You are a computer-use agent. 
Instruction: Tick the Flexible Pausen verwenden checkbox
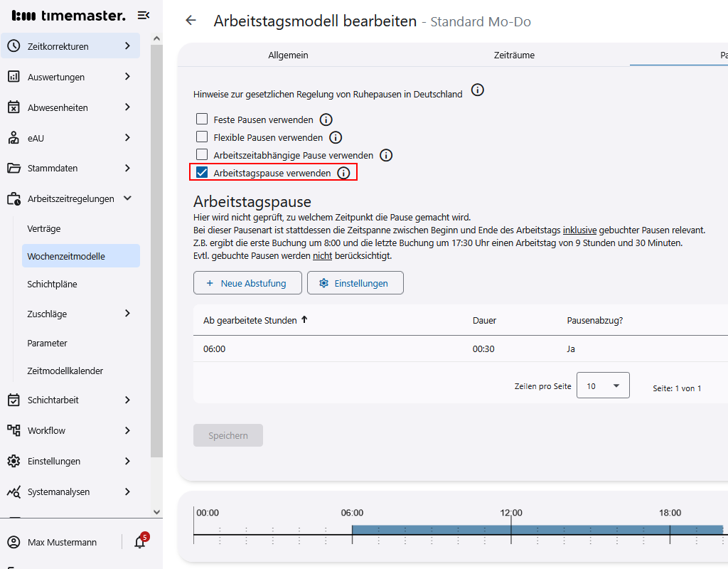click(x=202, y=137)
